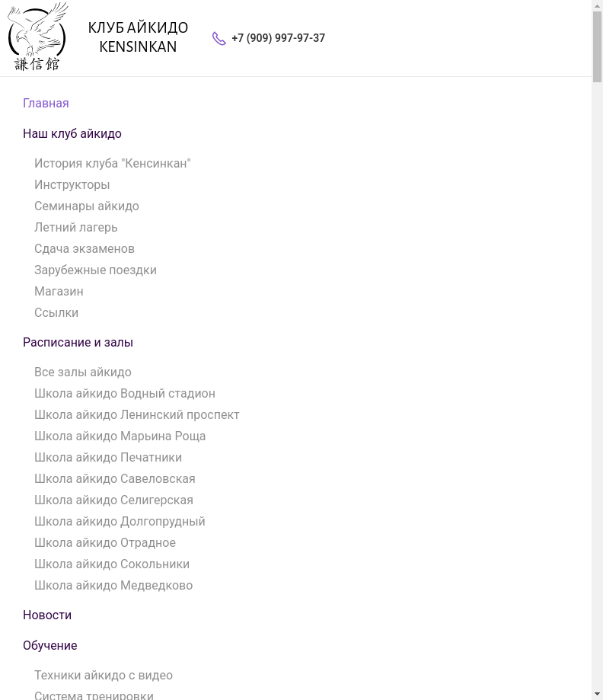This screenshot has height=700, width=603.
Task: Click the purple phone handset icon
Action: coord(219,39)
